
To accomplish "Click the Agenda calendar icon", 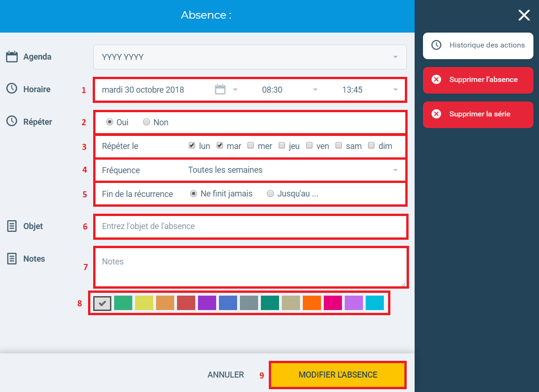I will point(12,57).
